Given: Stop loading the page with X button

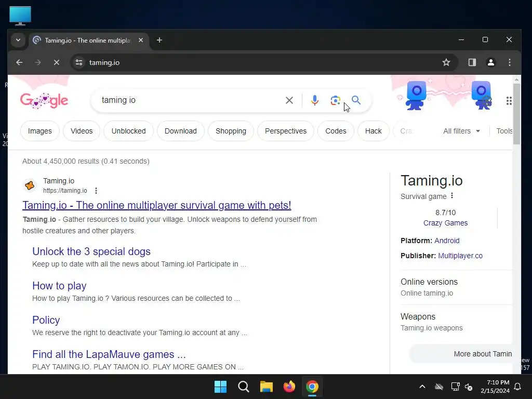Looking at the screenshot, I should 57,62.
